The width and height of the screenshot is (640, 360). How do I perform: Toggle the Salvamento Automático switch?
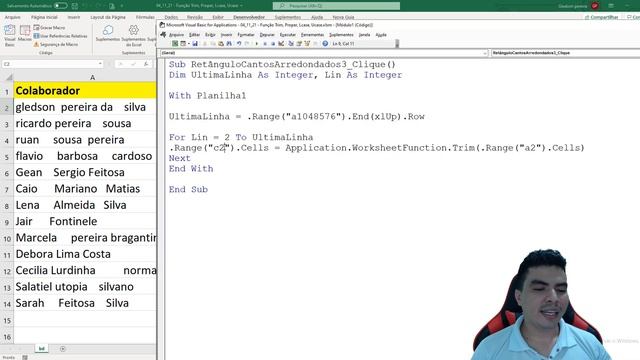tap(60, 6)
